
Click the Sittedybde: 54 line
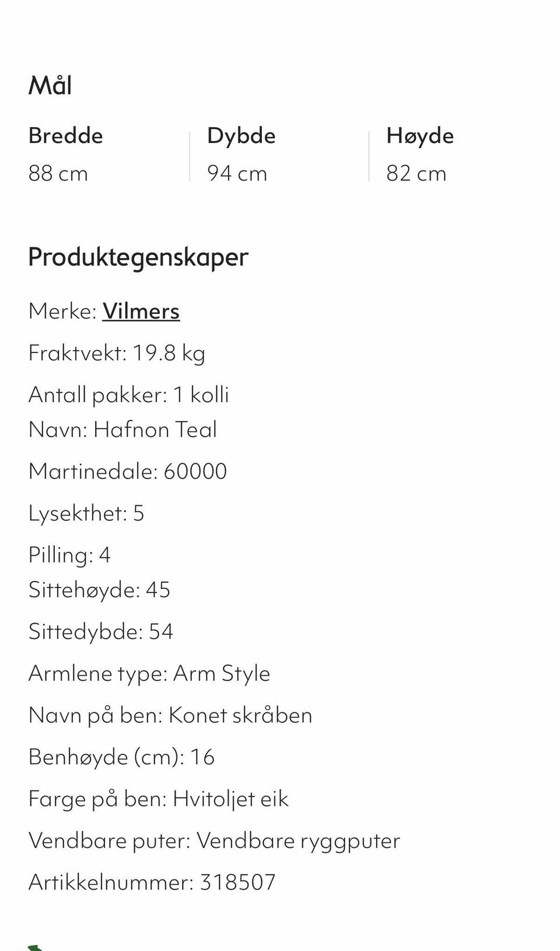click(x=101, y=632)
